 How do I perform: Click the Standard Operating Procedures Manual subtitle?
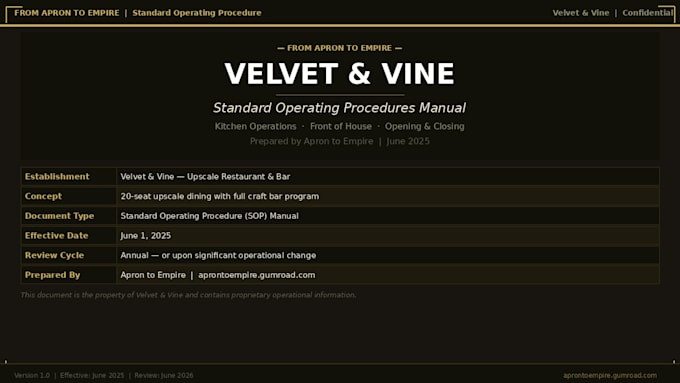(340, 108)
